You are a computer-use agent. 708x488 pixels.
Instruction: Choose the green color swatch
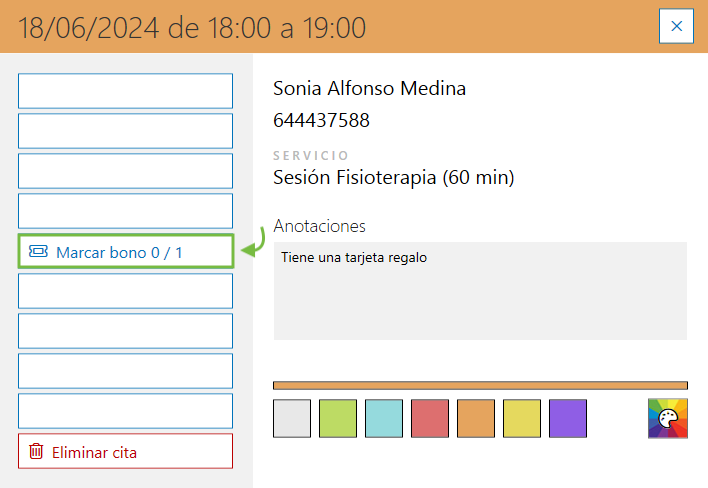pos(338,418)
